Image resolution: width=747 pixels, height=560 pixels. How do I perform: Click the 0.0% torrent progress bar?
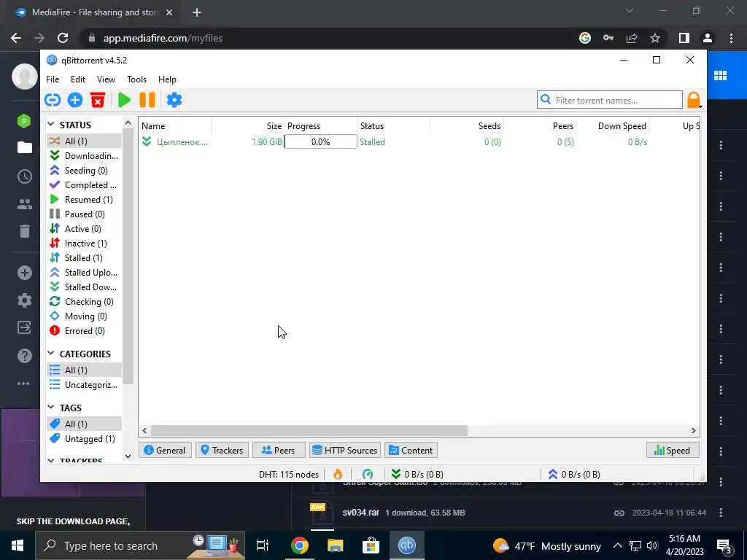pos(321,142)
